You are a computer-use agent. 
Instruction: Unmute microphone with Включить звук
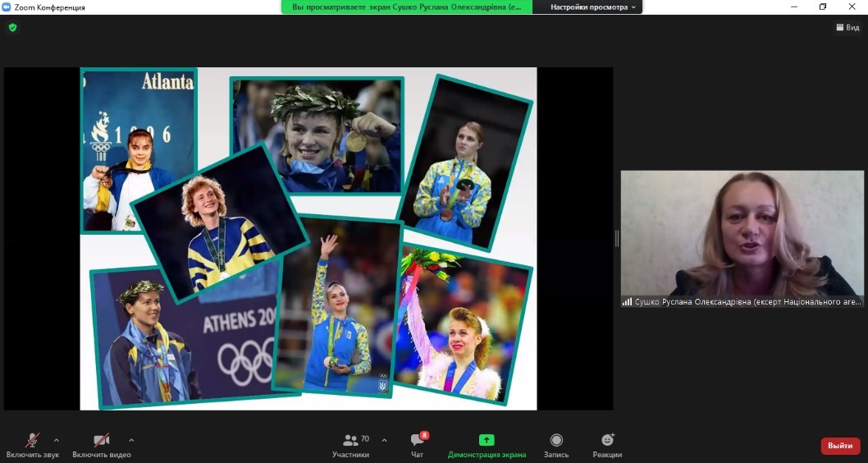pos(32,444)
